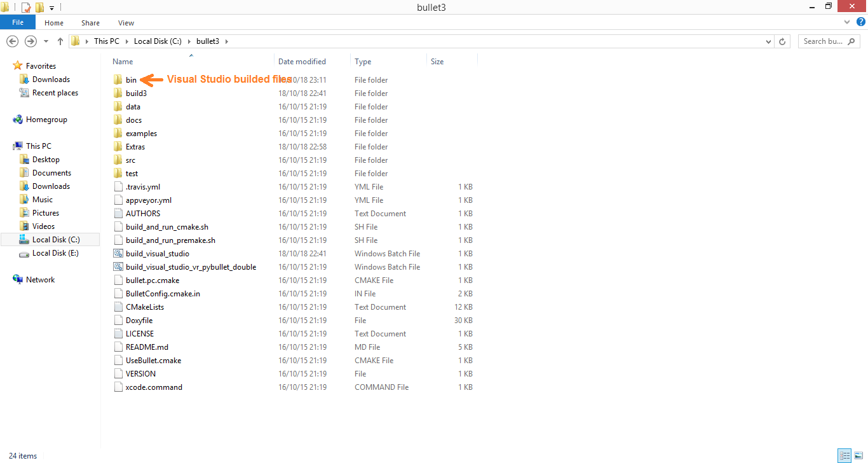868x463 pixels.
Task: Expand the address bar history dropdown
Action: click(x=769, y=41)
